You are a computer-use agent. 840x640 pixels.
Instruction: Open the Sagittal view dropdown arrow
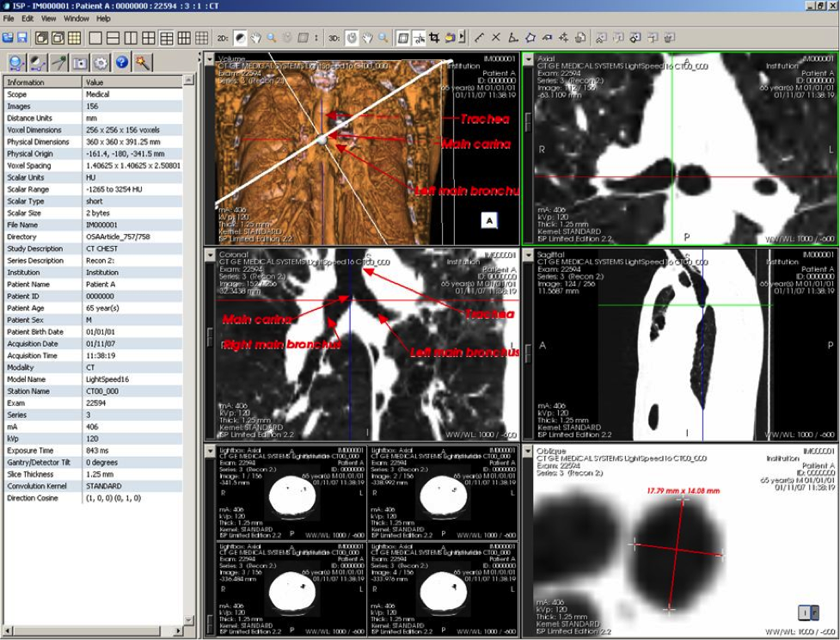coord(528,255)
